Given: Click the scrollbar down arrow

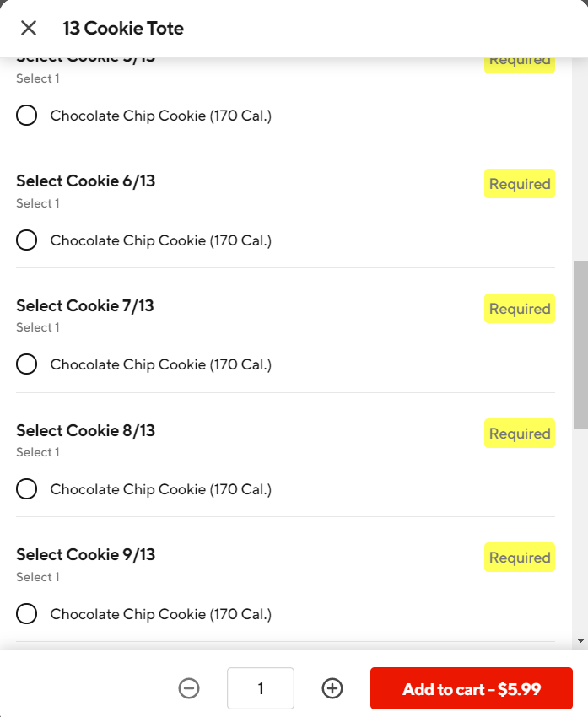Looking at the screenshot, I should (580, 640).
